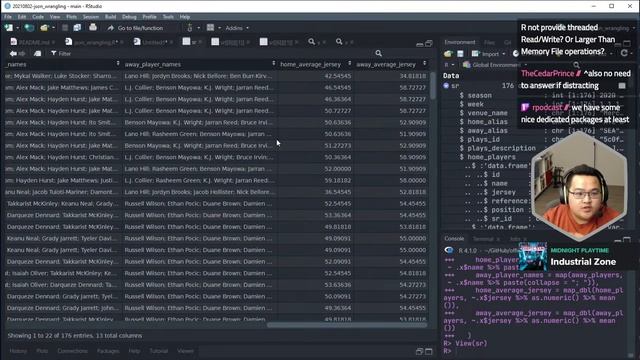640x360 pixels.
Task: Click the Show in new window icon
Action: coord(38,53)
